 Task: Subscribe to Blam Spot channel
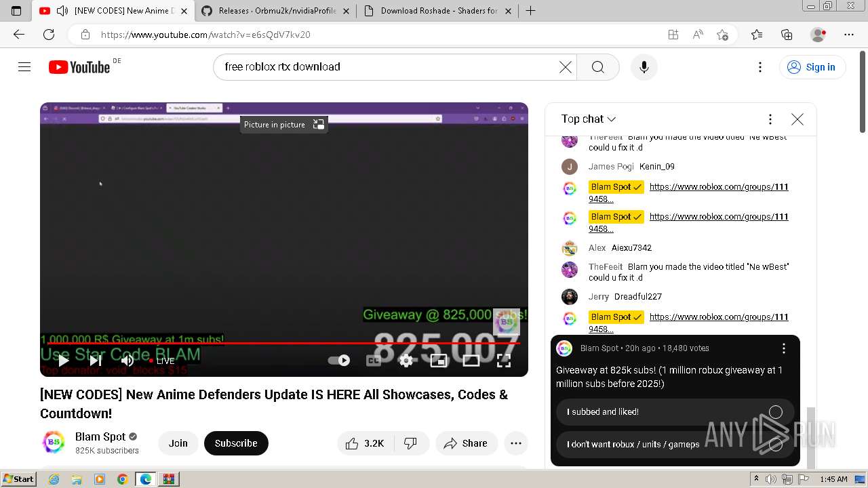coord(236,443)
